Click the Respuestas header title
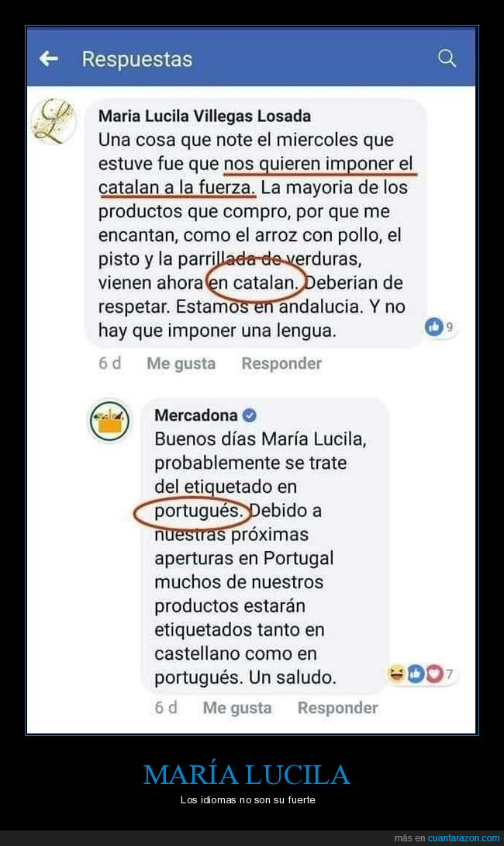 [x=137, y=59]
